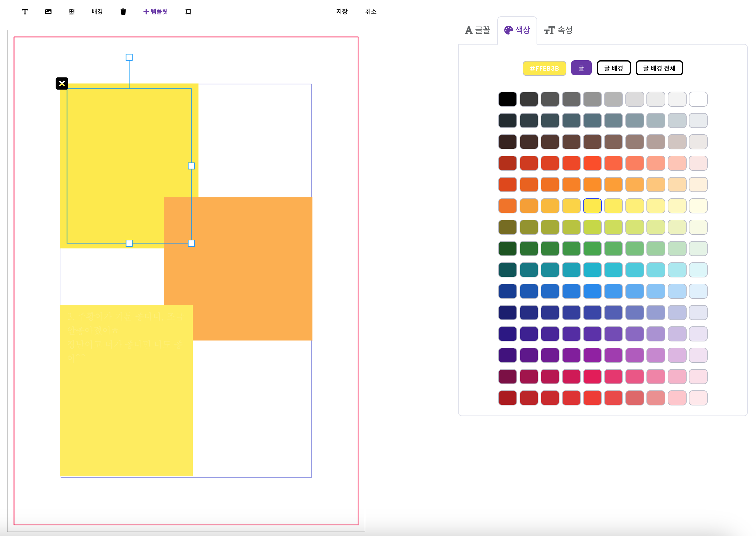Click the dotted grid pattern icon
Viewport: 756px width, 536px height.
71,12
